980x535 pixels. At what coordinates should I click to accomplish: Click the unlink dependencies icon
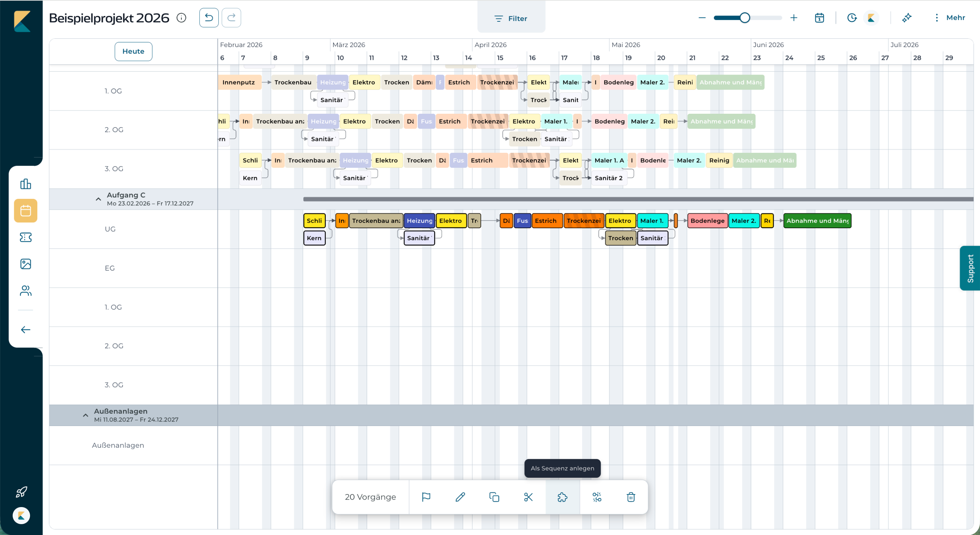tap(597, 497)
